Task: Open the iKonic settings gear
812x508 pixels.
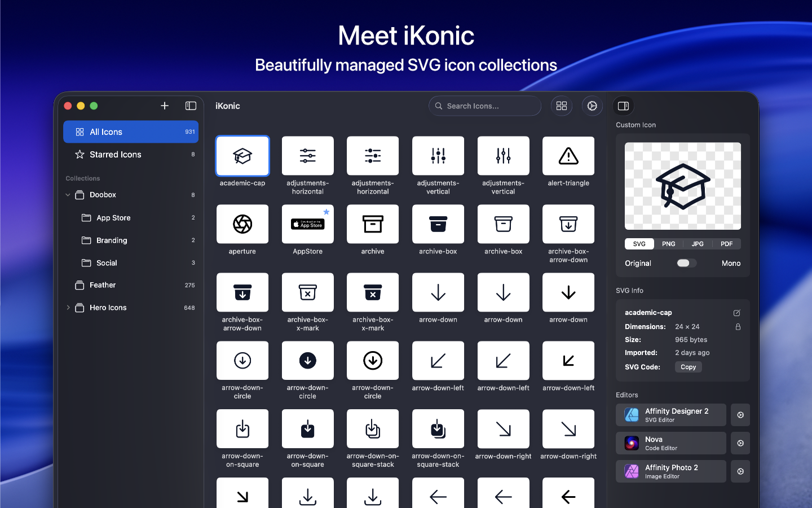Action: [x=592, y=106]
